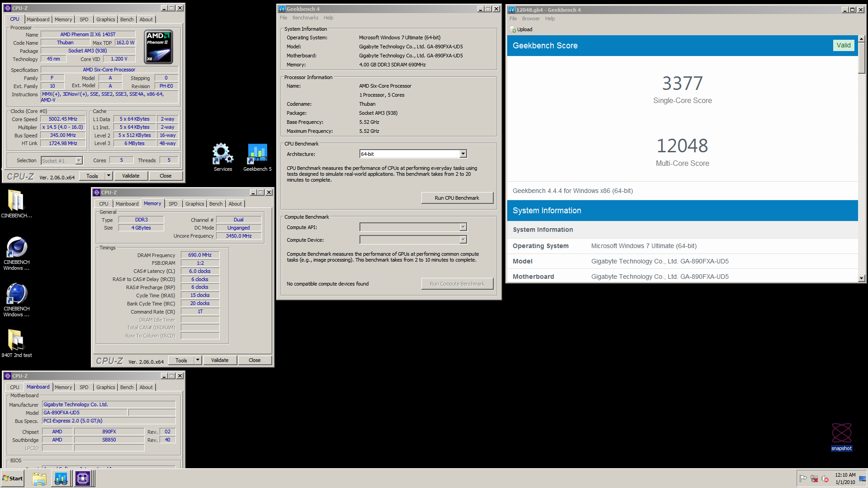Open SPD tab in CPU-Z Memory window
This screenshot has width=868, height=488.
tap(173, 204)
